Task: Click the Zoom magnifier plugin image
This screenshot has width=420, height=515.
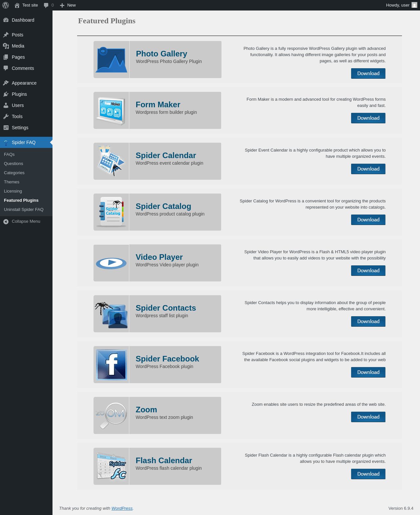Action: pyautogui.click(x=111, y=415)
